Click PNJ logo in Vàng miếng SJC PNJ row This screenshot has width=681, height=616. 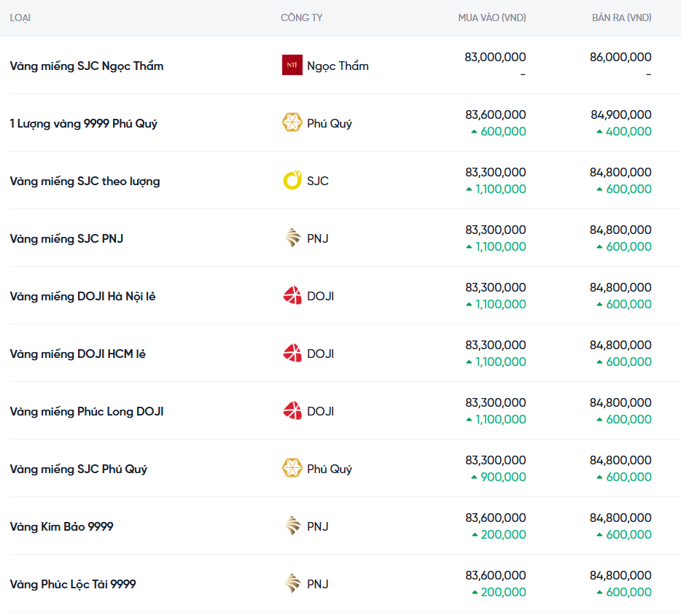click(x=292, y=238)
